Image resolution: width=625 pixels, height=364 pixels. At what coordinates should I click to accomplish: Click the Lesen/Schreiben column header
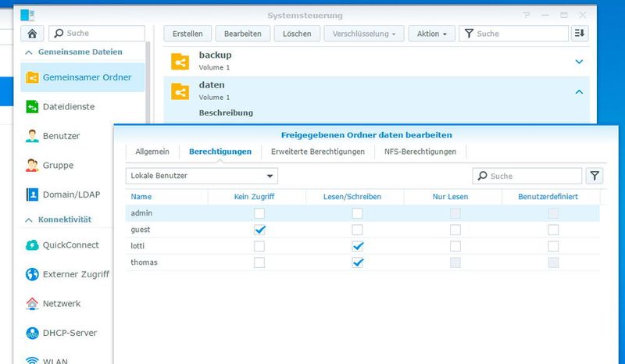(x=355, y=197)
